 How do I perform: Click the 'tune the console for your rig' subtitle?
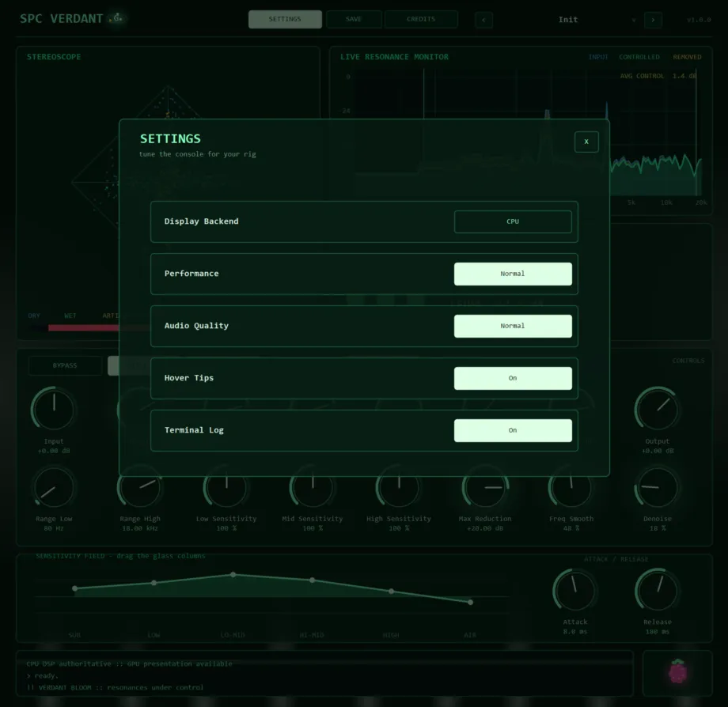198,154
